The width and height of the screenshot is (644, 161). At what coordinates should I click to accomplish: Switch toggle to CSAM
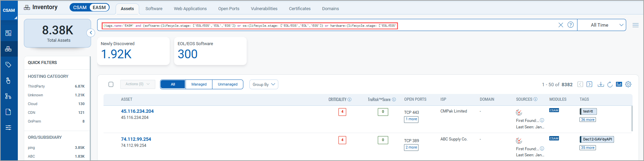(x=80, y=7)
